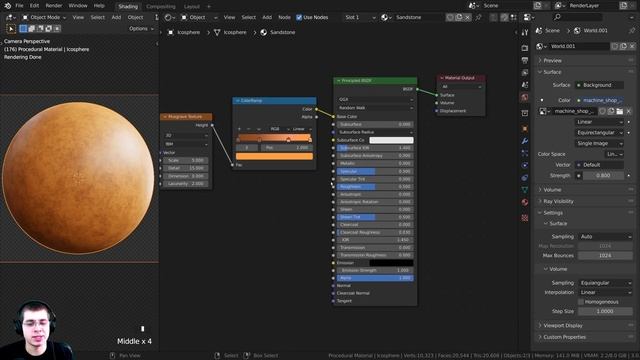This screenshot has height=360, width=640.
Task: Set selection mode to new selection
Action: [x=23, y=29]
